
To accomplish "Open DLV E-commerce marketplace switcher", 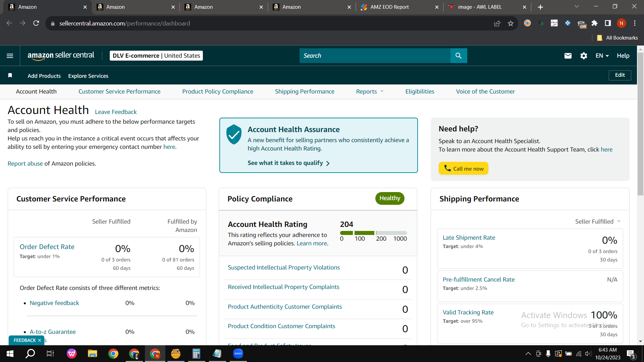I will tap(156, 56).
